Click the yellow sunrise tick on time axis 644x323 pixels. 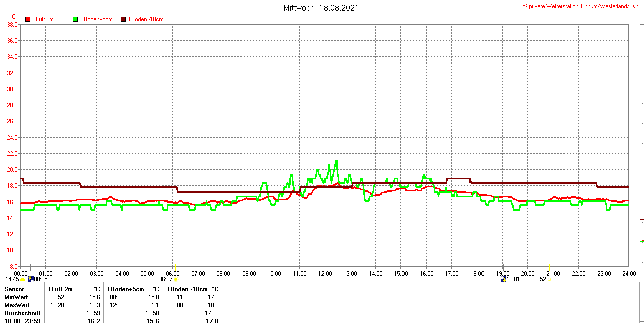pyautogui.click(x=175, y=267)
